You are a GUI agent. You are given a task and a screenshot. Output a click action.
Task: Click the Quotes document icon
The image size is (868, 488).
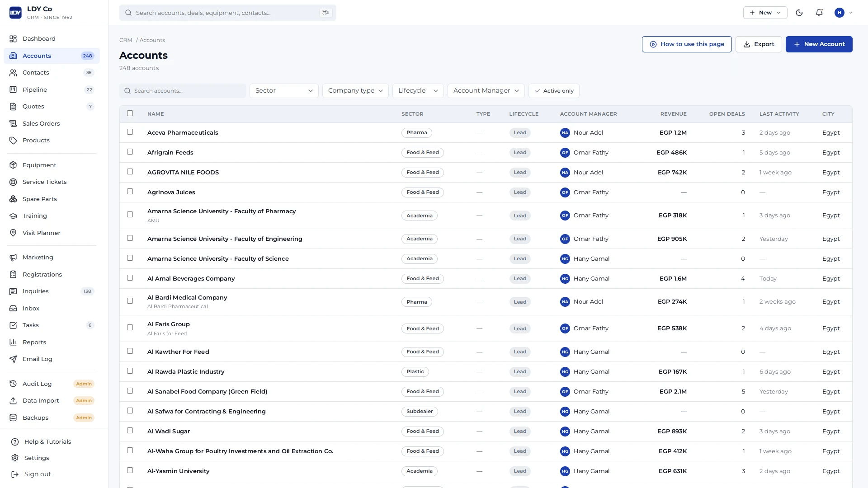pos(13,107)
